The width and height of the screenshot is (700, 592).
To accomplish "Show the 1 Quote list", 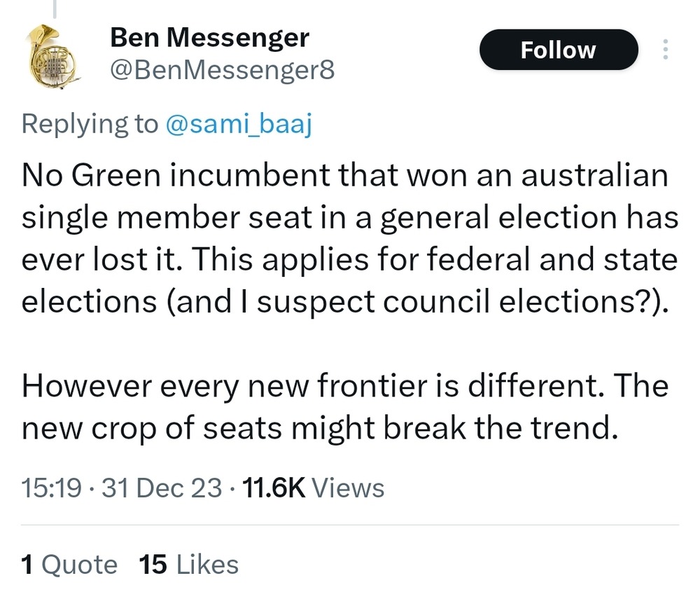I will (x=69, y=564).
